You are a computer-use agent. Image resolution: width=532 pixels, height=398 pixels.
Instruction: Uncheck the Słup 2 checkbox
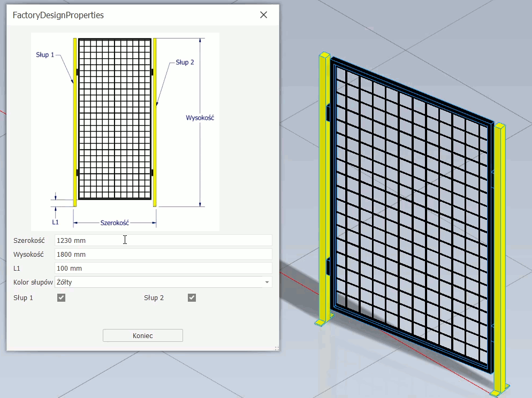point(192,298)
